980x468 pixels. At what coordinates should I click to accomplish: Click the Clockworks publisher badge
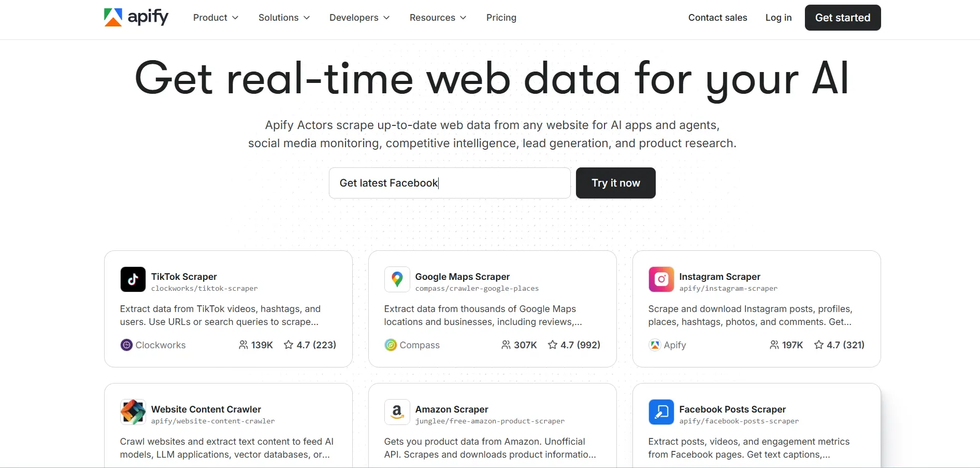[153, 345]
